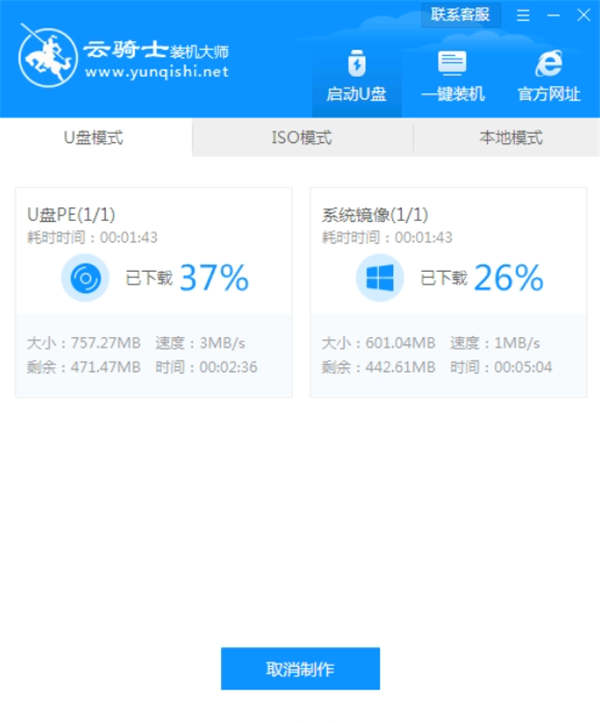Click the 时间：00:05:04 time text

pyautogui.click(x=501, y=367)
